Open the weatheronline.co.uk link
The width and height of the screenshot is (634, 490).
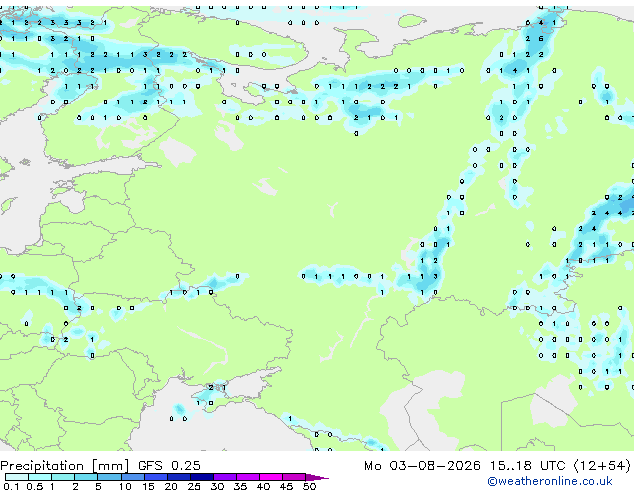(x=550, y=481)
